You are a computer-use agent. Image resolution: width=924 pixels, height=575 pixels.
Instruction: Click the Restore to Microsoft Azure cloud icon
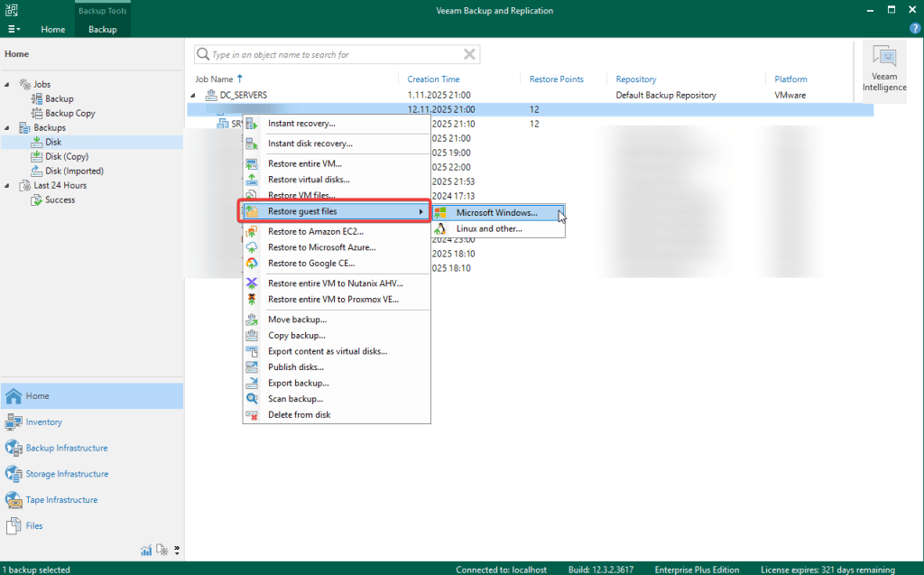click(x=252, y=247)
